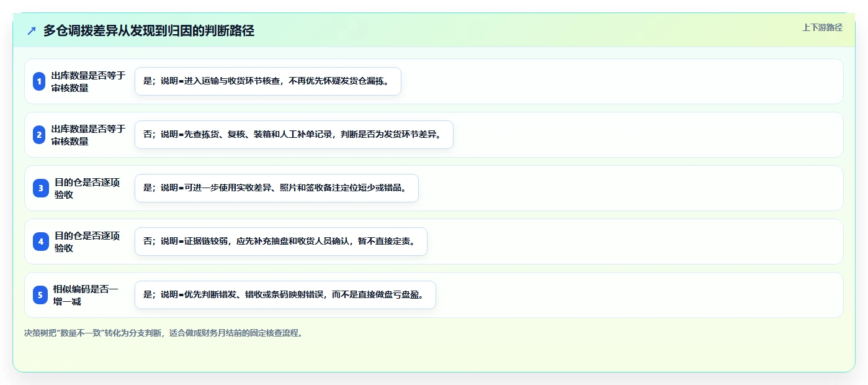The width and height of the screenshot is (868, 385).
Task: Click the step 4 number badge
Action: coord(41,242)
